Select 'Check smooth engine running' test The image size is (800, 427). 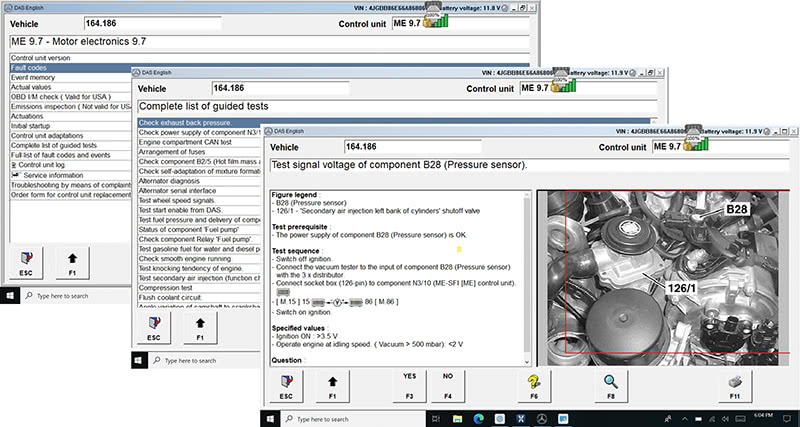point(199,259)
